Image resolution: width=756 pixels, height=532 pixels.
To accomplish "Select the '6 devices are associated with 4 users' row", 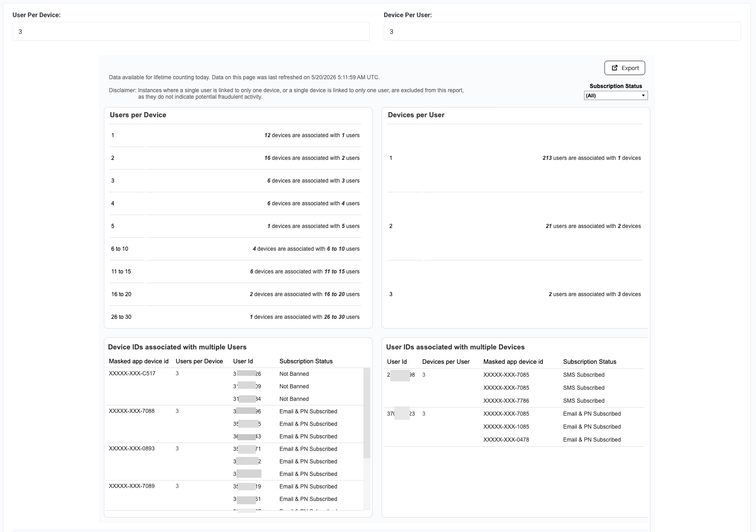I will click(235, 203).
